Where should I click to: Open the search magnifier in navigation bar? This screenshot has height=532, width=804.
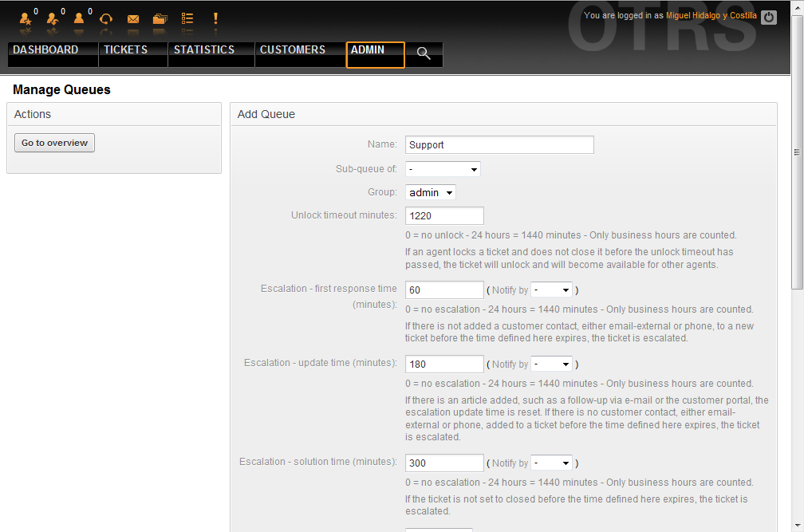[424, 53]
